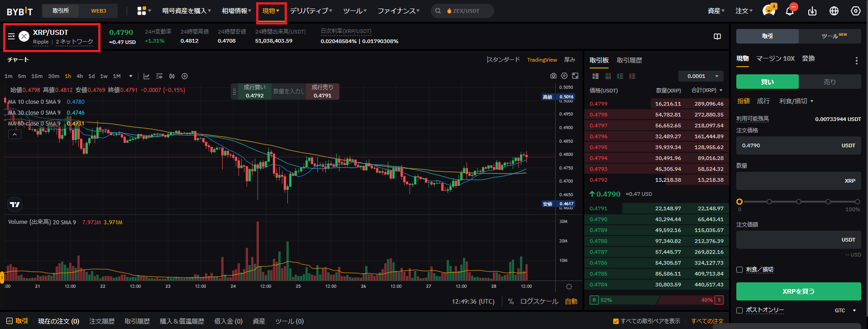Select the horizontal order book view icon
Viewport: 868px width, 329px height.
(608, 76)
